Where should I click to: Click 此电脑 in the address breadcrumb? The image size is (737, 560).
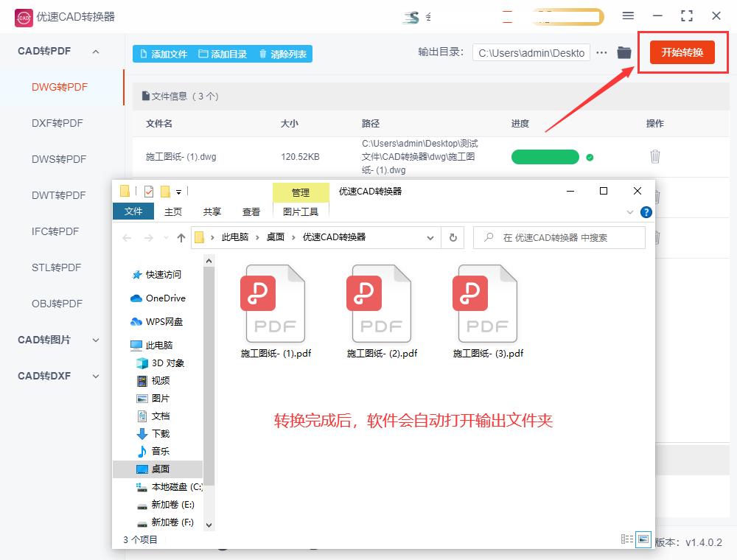point(235,237)
